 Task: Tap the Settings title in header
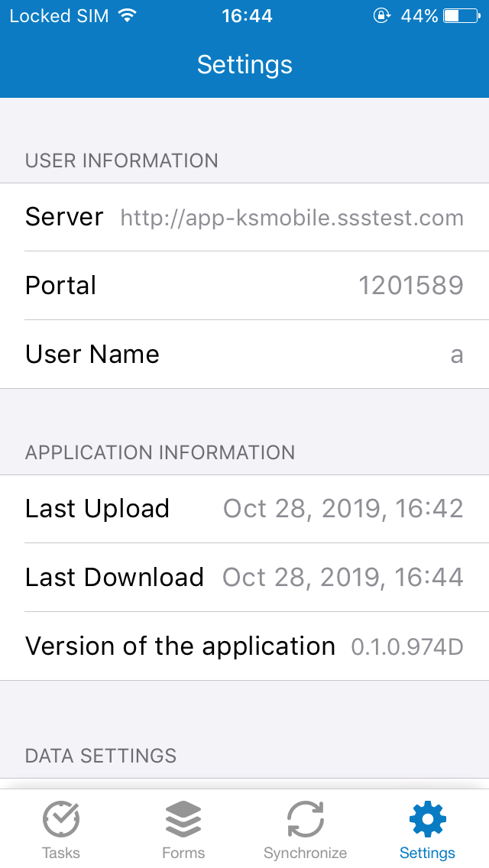pyautogui.click(x=244, y=64)
